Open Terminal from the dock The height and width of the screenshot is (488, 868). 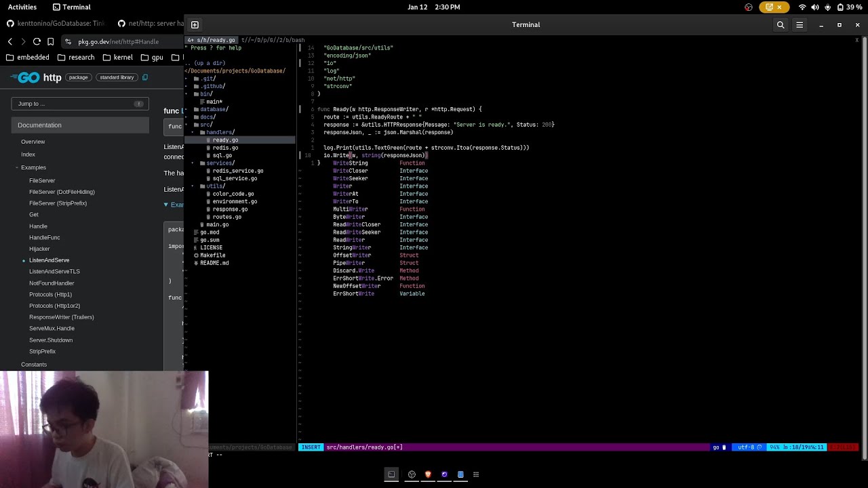pos(391,474)
